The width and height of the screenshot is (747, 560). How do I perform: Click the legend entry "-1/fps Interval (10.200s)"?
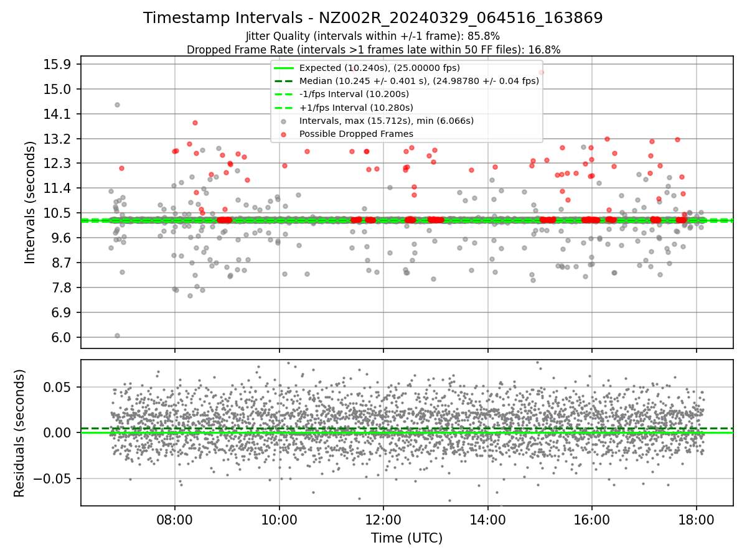click(354, 94)
